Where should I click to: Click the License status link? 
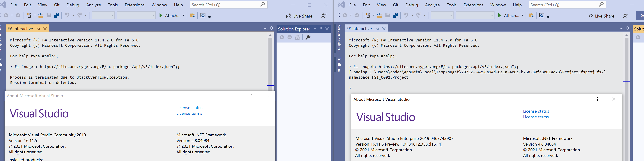pyautogui.click(x=189, y=108)
